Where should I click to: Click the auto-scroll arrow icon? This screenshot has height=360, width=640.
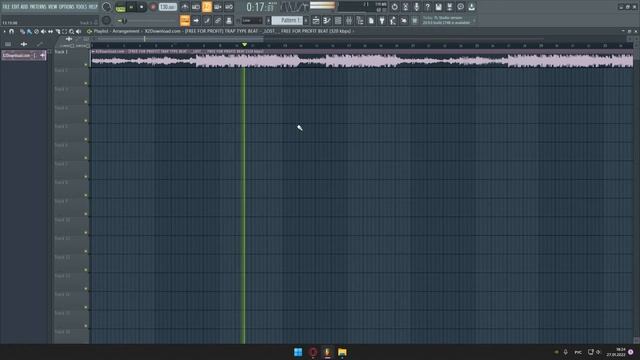(x=196, y=20)
